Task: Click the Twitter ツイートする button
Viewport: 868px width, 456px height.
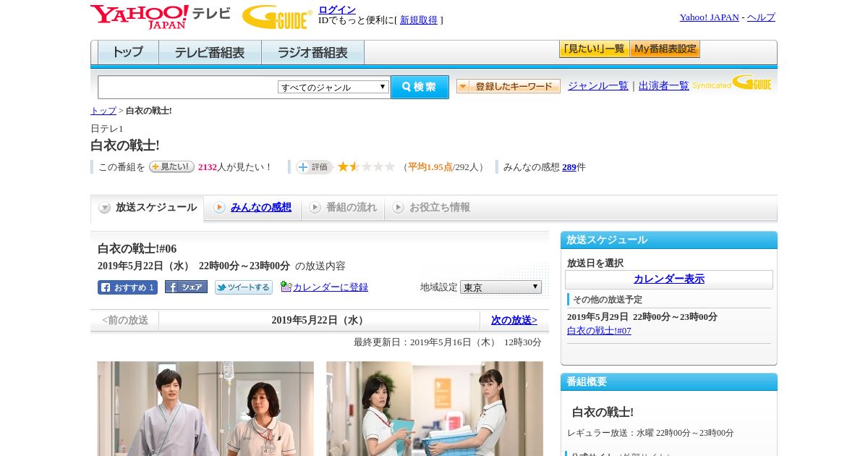Action: [244, 287]
